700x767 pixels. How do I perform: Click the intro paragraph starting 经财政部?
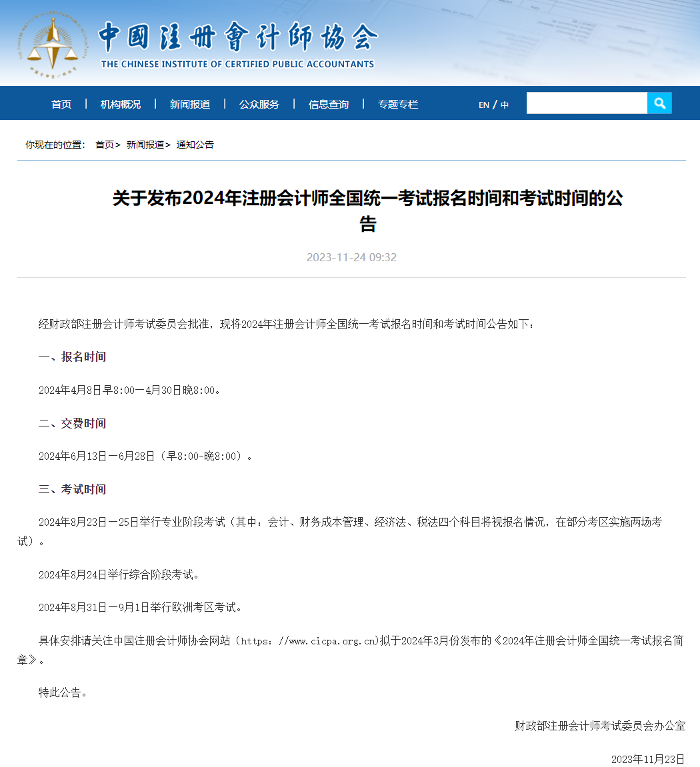coord(287,325)
